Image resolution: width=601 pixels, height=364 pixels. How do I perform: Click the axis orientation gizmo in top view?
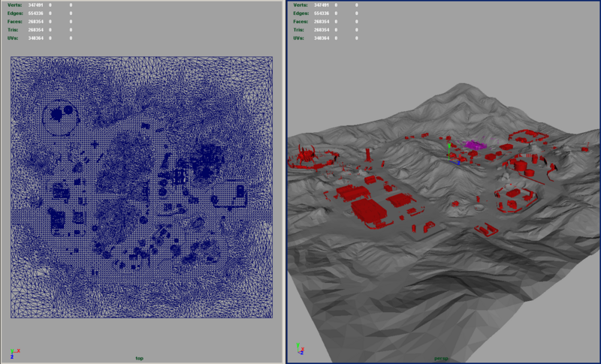(x=14, y=353)
